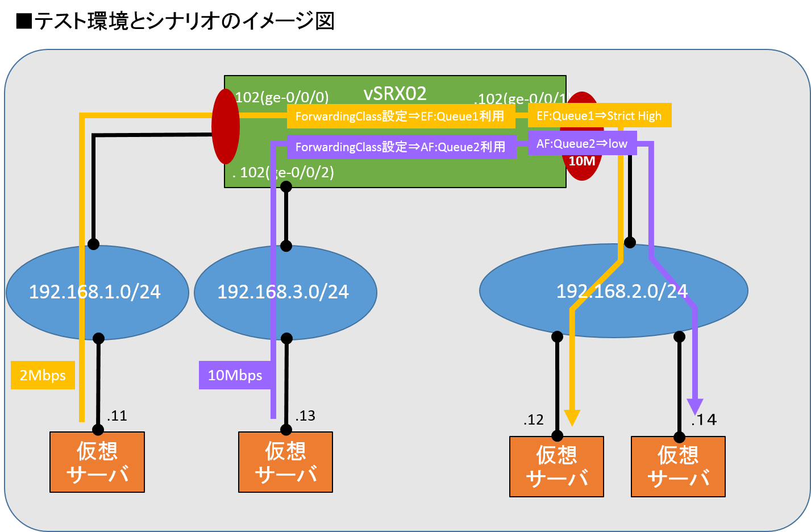Screen dimensions: 811x532
Task: Click the 2Mbps orange label
Action: tap(43, 375)
